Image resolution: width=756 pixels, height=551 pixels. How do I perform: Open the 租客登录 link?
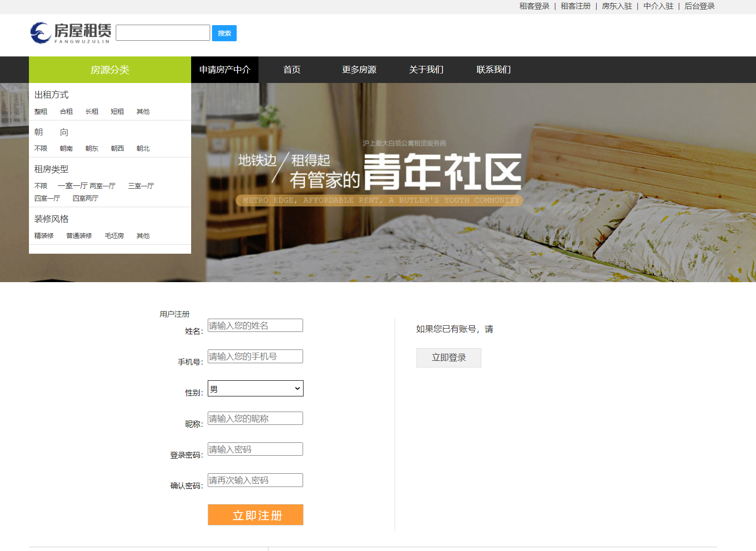[534, 6]
